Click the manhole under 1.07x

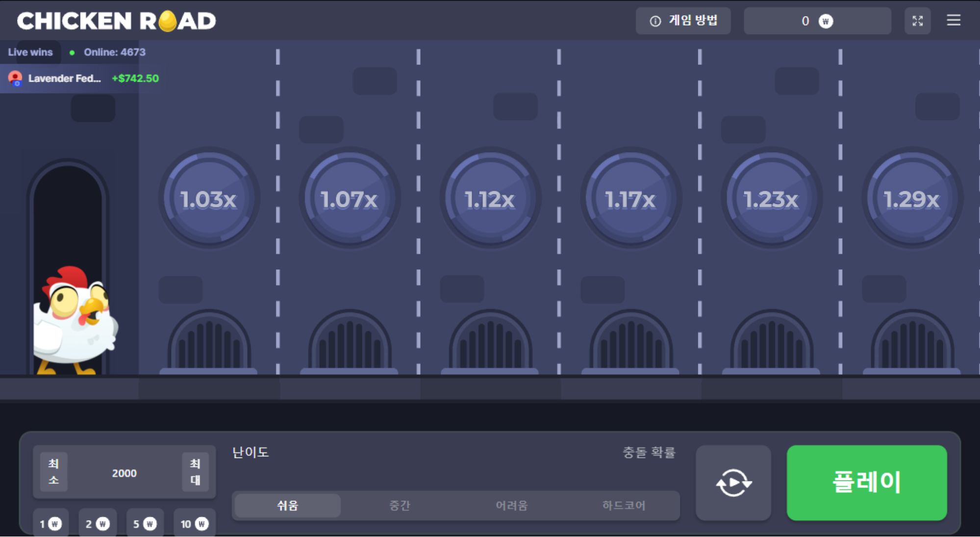coord(350,342)
